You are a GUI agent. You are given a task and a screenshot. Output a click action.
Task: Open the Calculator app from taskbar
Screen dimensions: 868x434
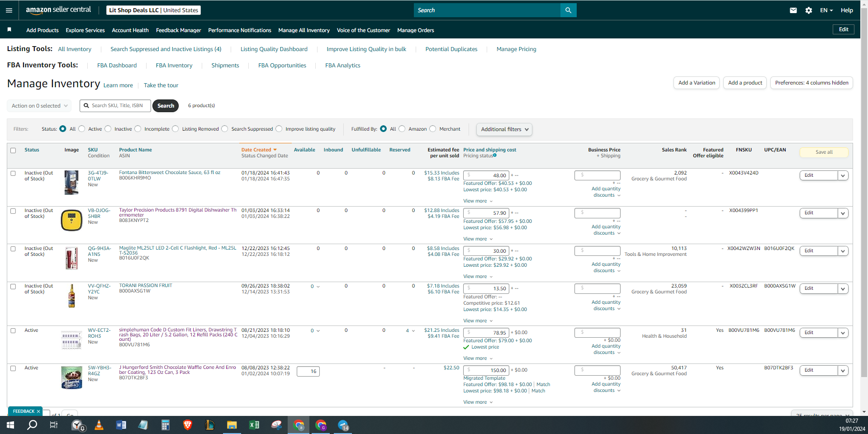pyautogui.click(x=166, y=425)
